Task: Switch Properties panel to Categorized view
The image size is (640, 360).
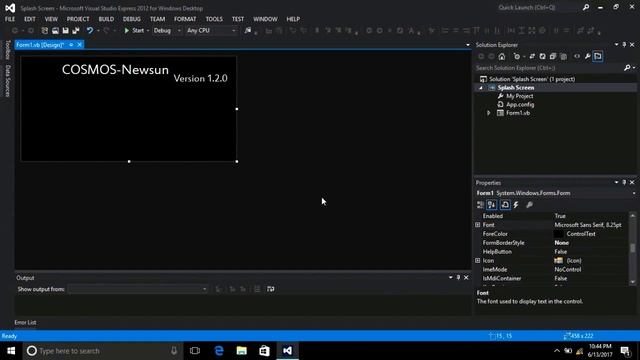Action: coord(480,205)
